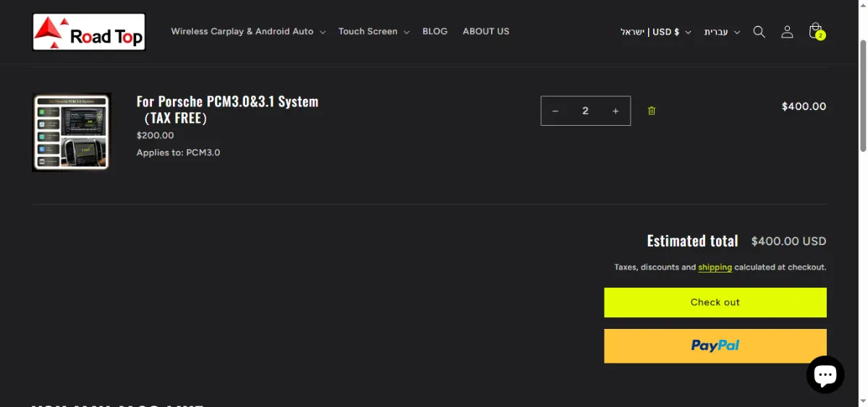Open country and currency selector USD $
The image size is (868, 407).
click(655, 32)
